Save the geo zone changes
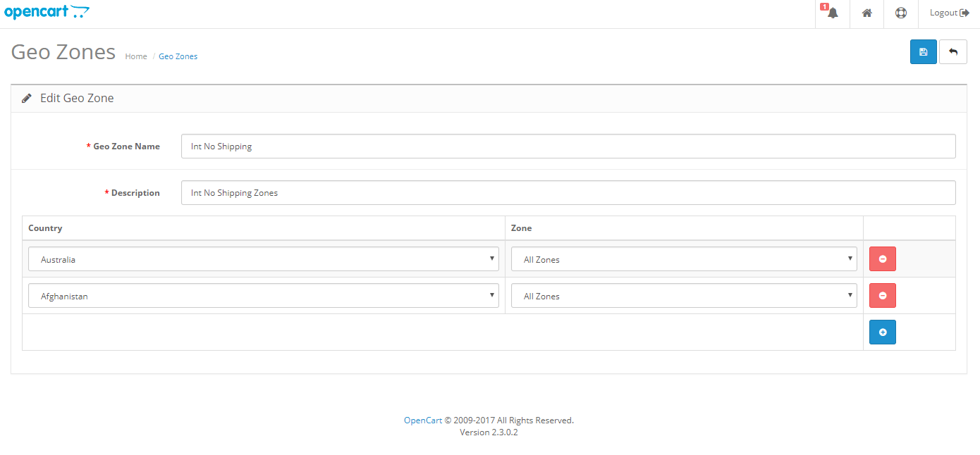Screen dimensions: 980x455 click(x=924, y=51)
